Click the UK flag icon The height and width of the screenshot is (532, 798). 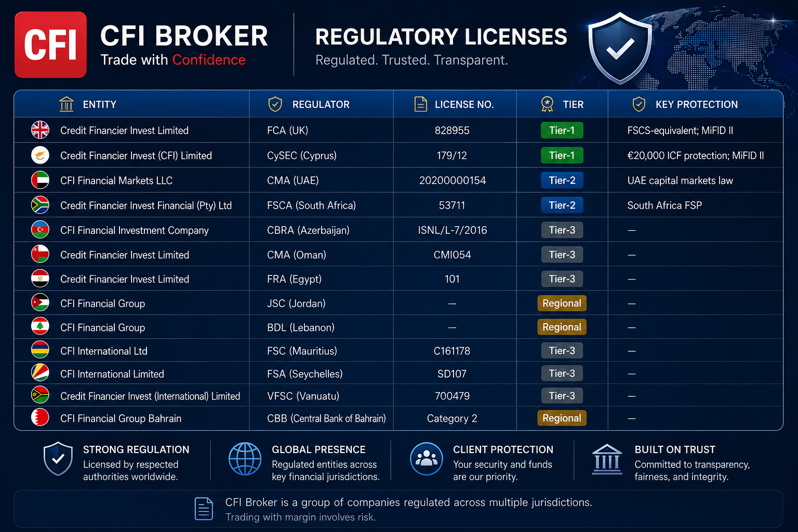[40, 130]
